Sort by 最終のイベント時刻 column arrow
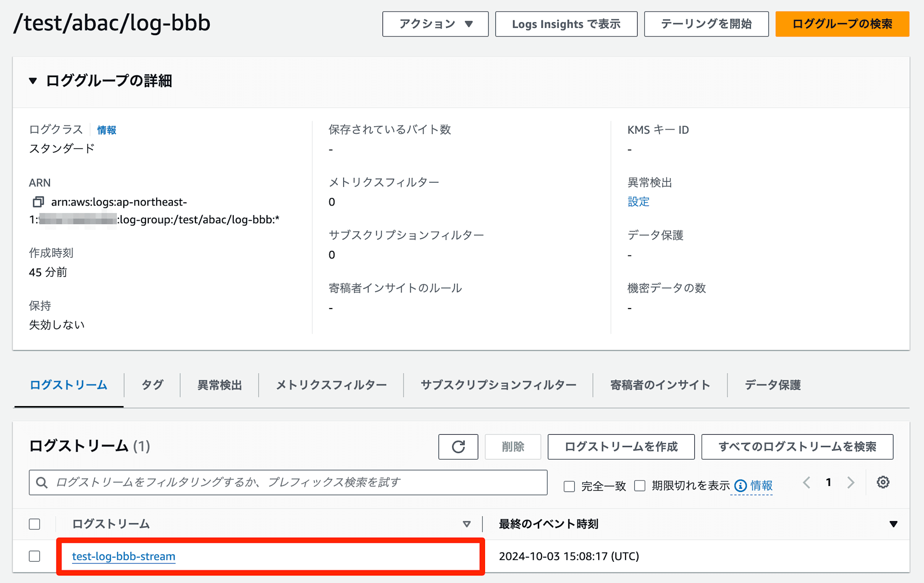Image resolution: width=924 pixels, height=583 pixels. click(x=894, y=524)
